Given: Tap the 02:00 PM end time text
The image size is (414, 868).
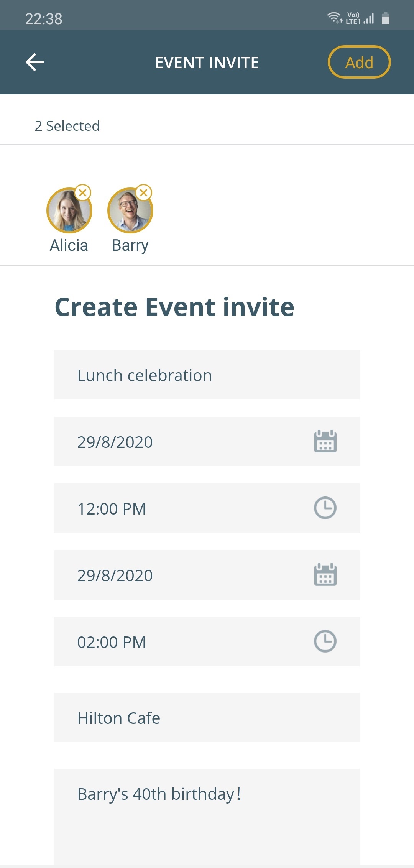Looking at the screenshot, I should pyautogui.click(x=112, y=642).
